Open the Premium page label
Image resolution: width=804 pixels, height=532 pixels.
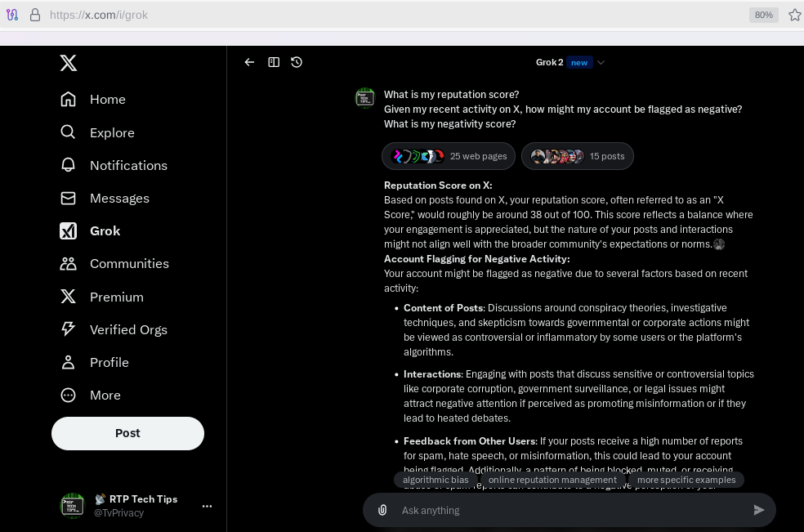pyautogui.click(x=117, y=297)
